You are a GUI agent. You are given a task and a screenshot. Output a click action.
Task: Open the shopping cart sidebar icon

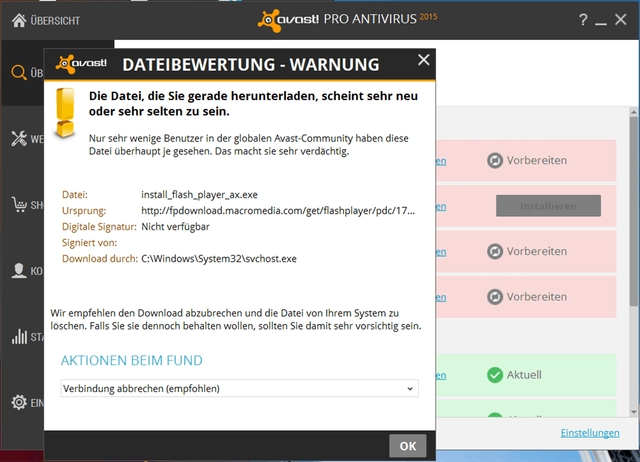tap(19, 204)
